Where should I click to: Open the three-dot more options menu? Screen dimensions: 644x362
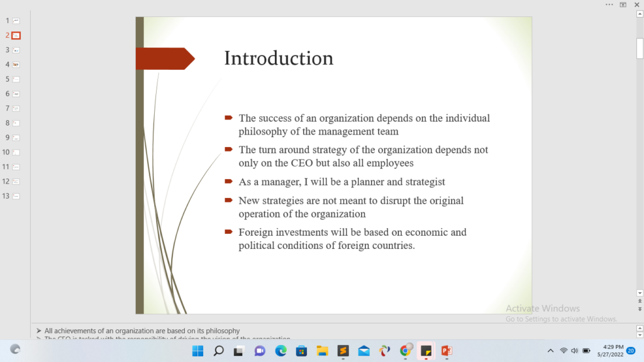(609, 4)
